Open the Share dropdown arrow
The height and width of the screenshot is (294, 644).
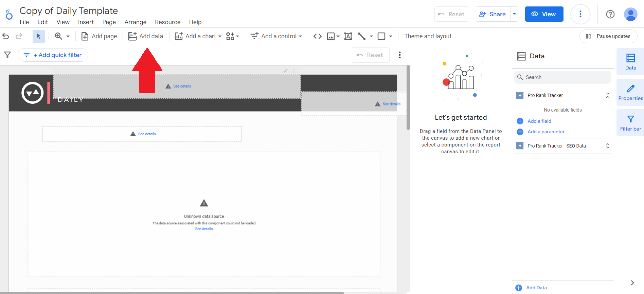point(514,14)
